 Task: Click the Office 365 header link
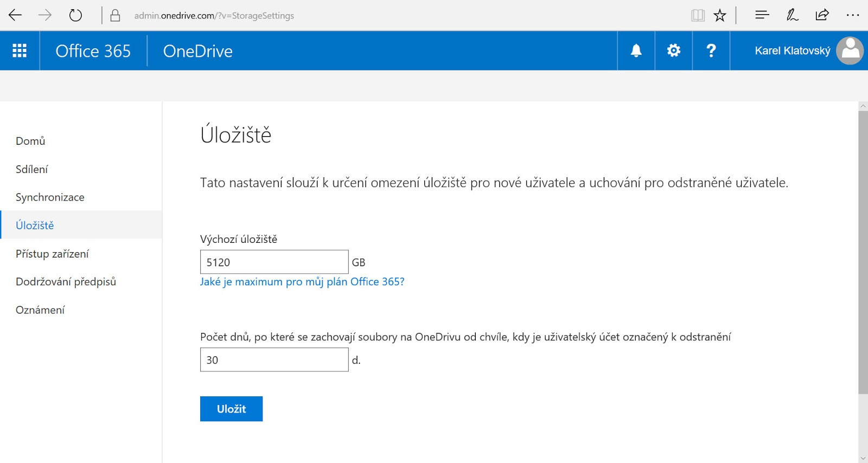point(93,51)
